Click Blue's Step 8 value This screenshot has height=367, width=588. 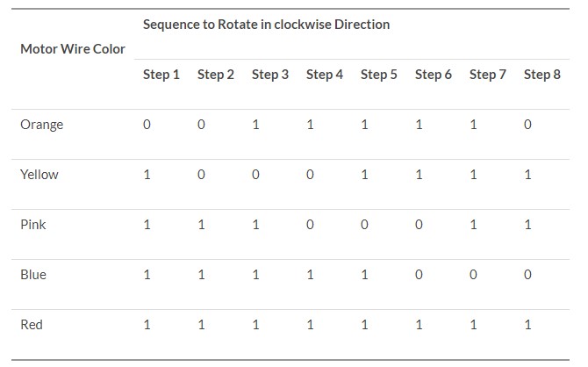click(527, 275)
